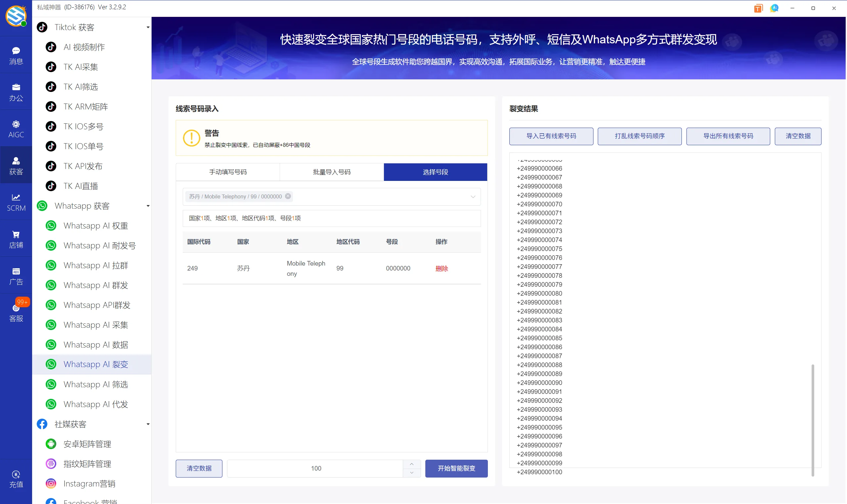Switch to the 批量导入号码 tab
This screenshot has width=847, height=504.
(x=331, y=172)
